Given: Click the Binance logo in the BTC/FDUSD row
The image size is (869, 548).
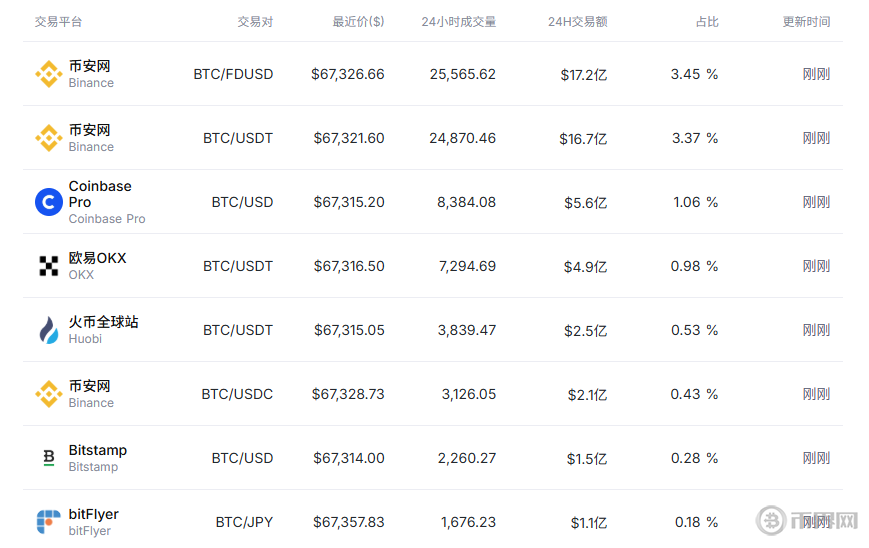Looking at the screenshot, I should coord(49,74).
